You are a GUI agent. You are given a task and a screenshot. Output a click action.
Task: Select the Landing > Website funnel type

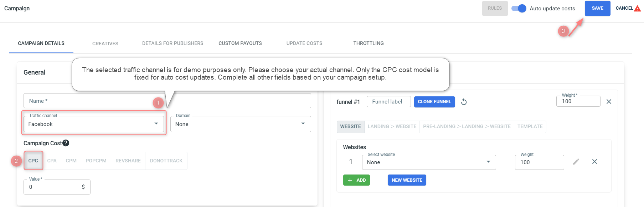coord(392,127)
